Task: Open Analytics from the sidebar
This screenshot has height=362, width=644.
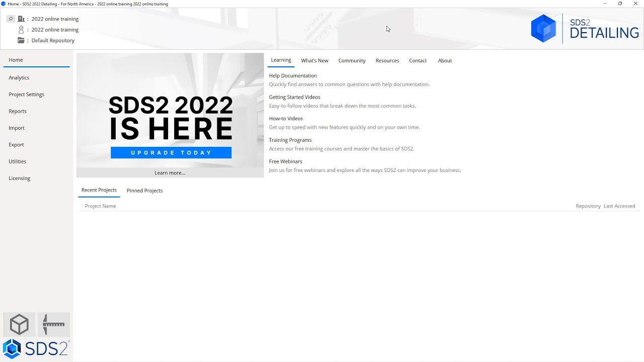Action: pyautogui.click(x=19, y=77)
